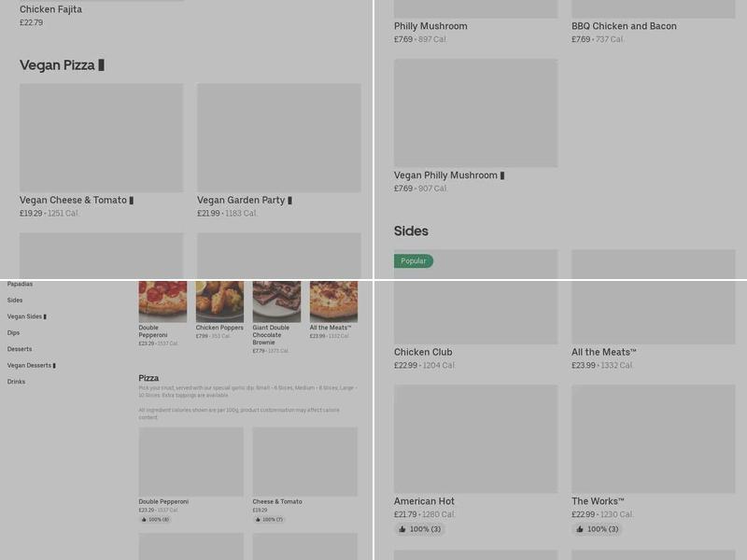
Task: Click the 100% (8) thumbs-up rating badge
Action: click(155, 519)
